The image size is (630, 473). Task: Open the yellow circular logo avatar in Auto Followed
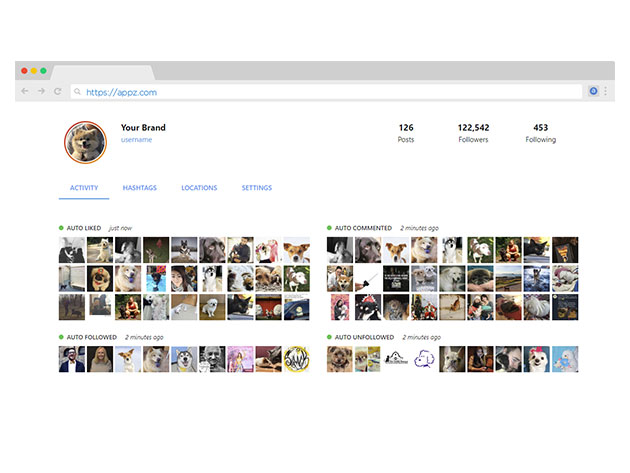(297, 359)
